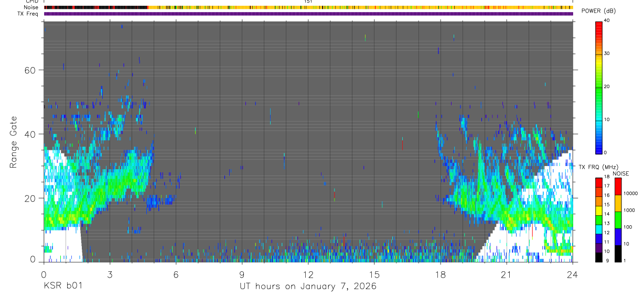The height and width of the screenshot is (297, 644).
Task: Click the 1000 label on NOISE legend
Action: (629, 210)
